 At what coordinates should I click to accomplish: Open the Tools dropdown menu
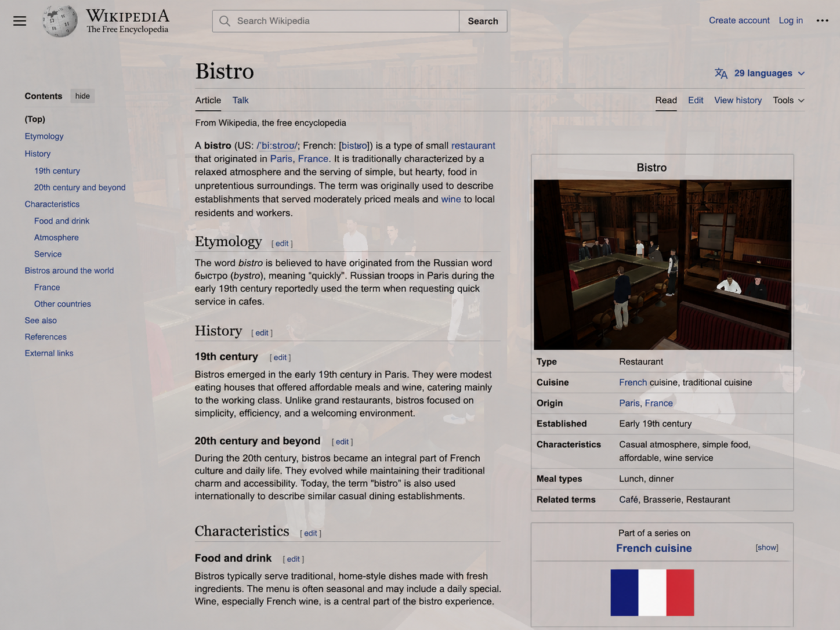pos(788,100)
